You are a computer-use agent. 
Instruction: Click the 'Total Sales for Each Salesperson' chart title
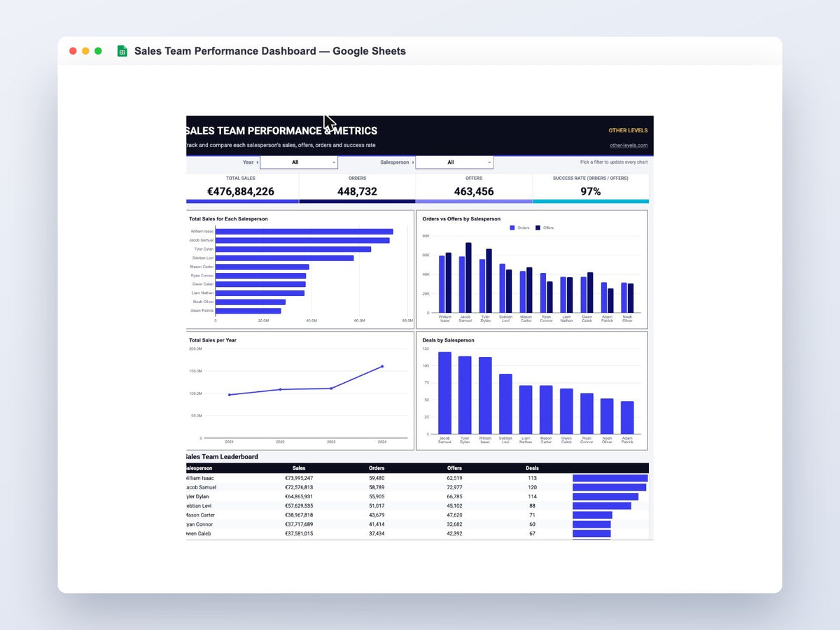click(228, 219)
